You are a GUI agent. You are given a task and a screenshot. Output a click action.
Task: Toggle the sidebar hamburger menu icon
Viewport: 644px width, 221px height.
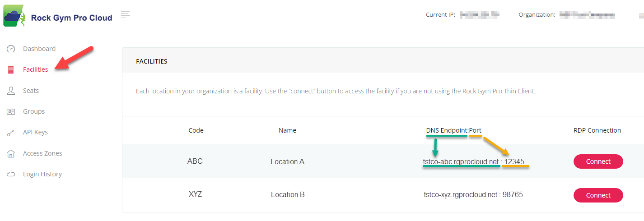[126, 14]
